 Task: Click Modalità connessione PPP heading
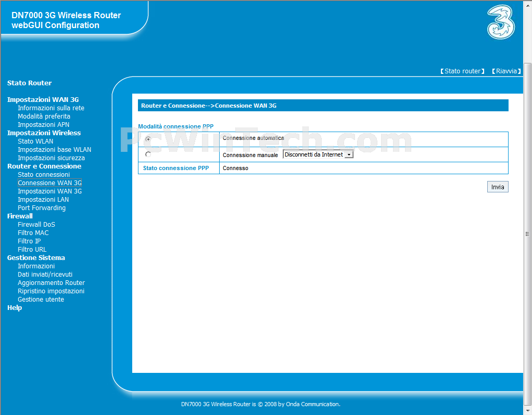[176, 126]
